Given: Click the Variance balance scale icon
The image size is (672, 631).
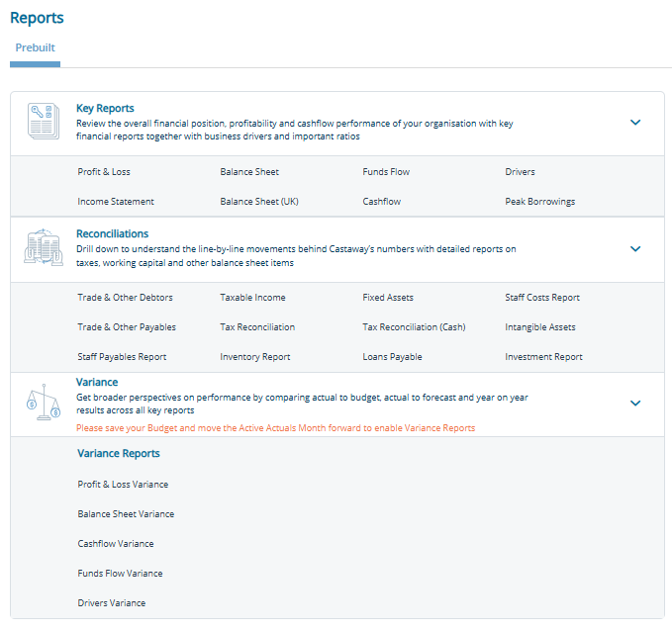Looking at the screenshot, I should 43,402.
